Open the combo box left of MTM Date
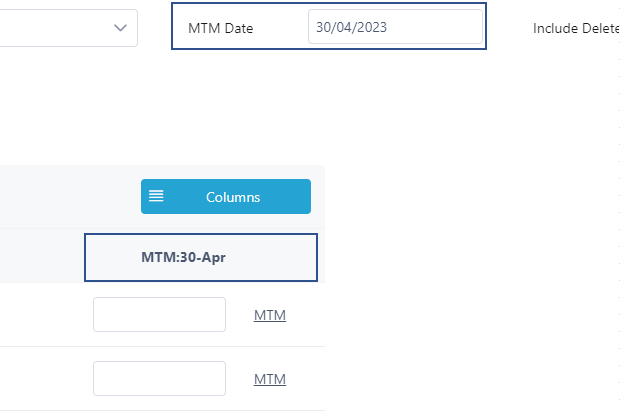The width and height of the screenshot is (620, 413). point(69,28)
